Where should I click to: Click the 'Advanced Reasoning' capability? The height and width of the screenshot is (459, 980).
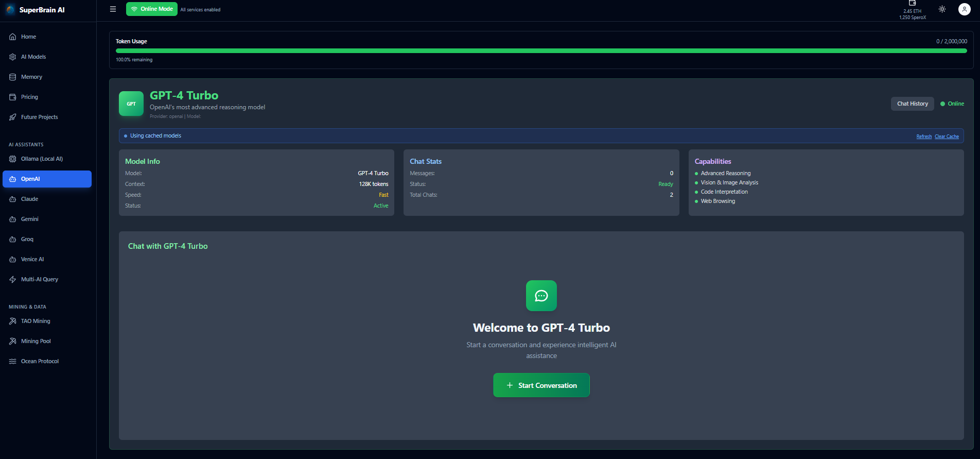726,174
